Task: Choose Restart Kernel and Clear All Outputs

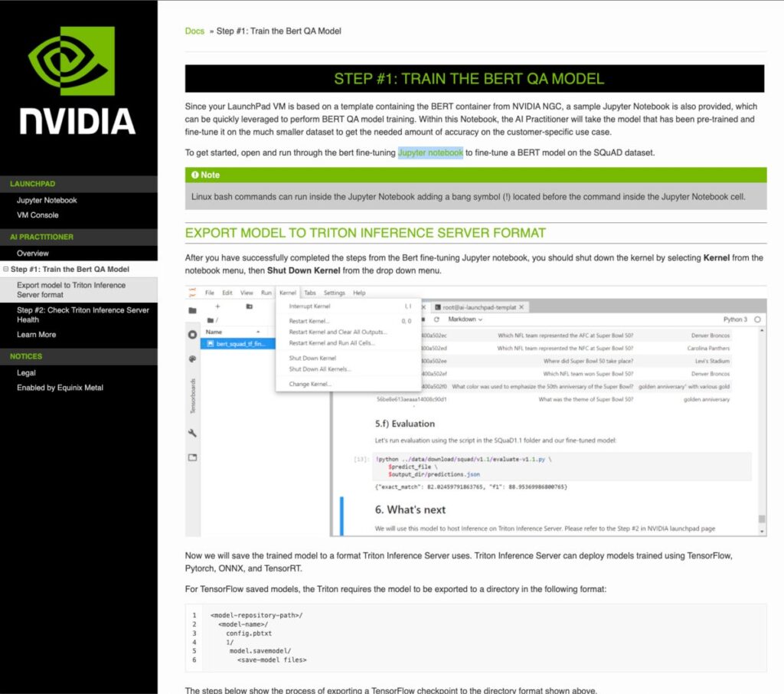Action: (338, 332)
